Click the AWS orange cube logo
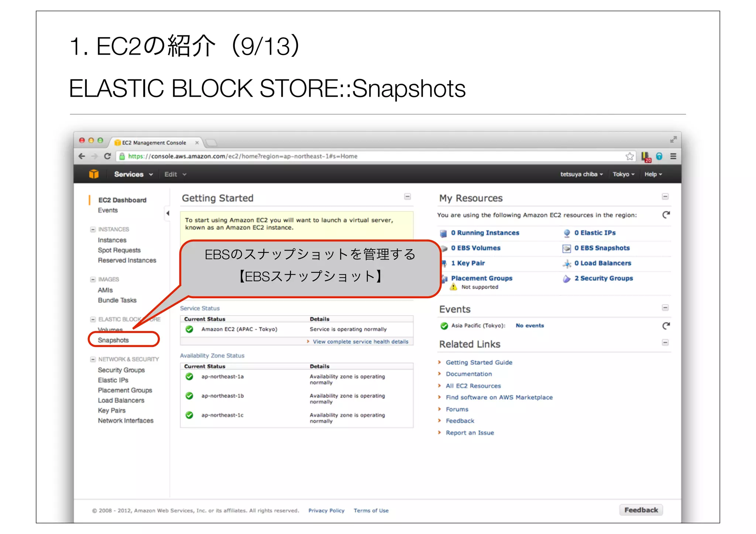The width and height of the screenshot is (756, 534). (94, 174)
